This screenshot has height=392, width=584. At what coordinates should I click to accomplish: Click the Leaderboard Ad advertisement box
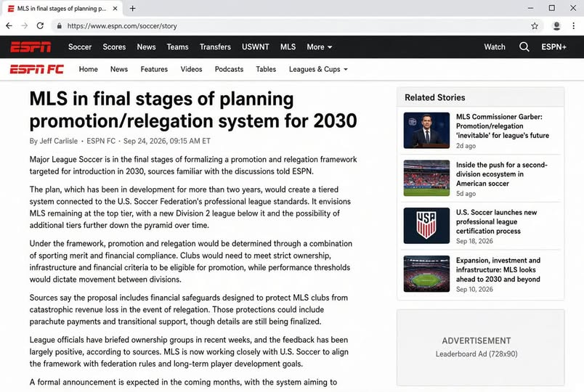coord(480,347)
